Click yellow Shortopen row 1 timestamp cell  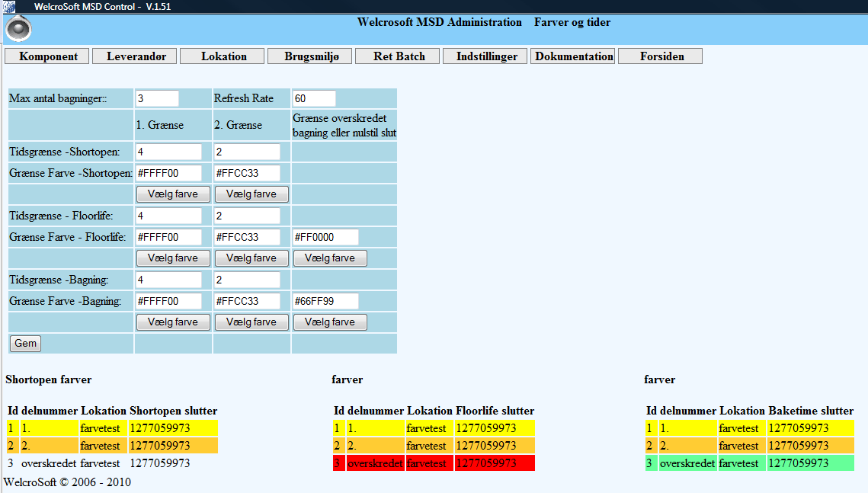pos(173,428)
